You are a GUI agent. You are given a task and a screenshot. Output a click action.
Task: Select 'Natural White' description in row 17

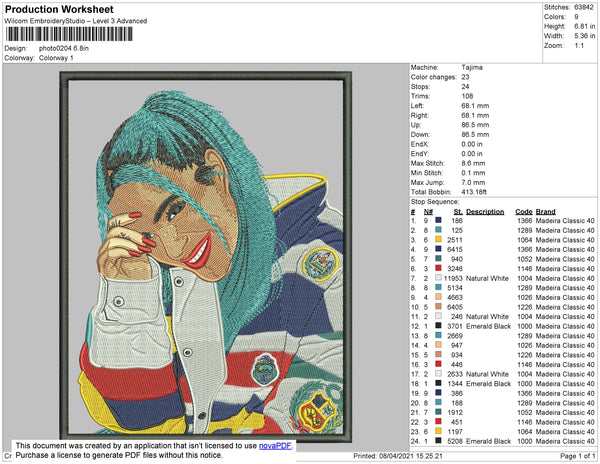(487, 374)
